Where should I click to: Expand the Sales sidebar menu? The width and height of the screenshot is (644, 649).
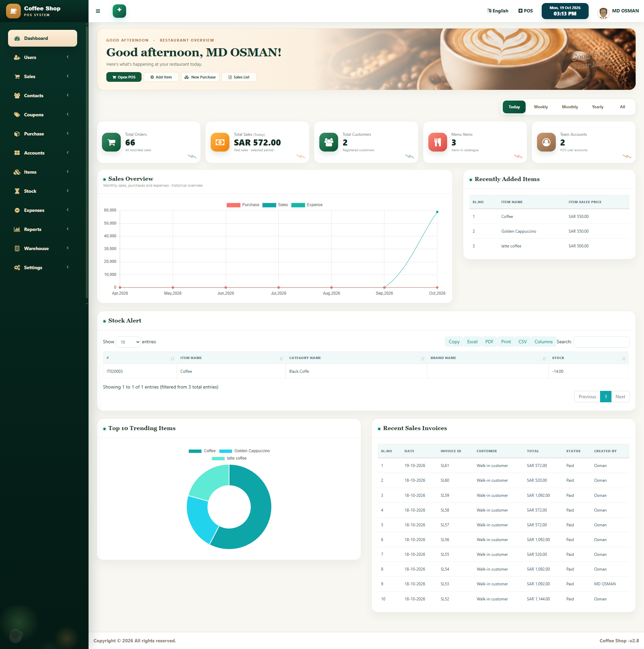pos(43,76)
